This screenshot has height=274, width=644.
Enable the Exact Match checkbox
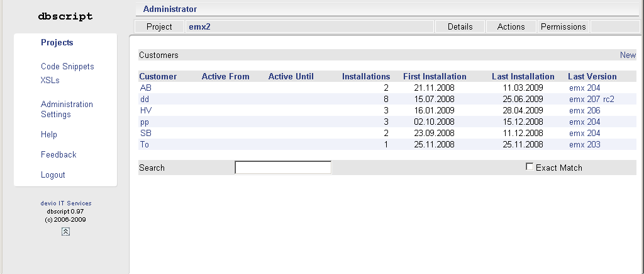pos(530,167)
